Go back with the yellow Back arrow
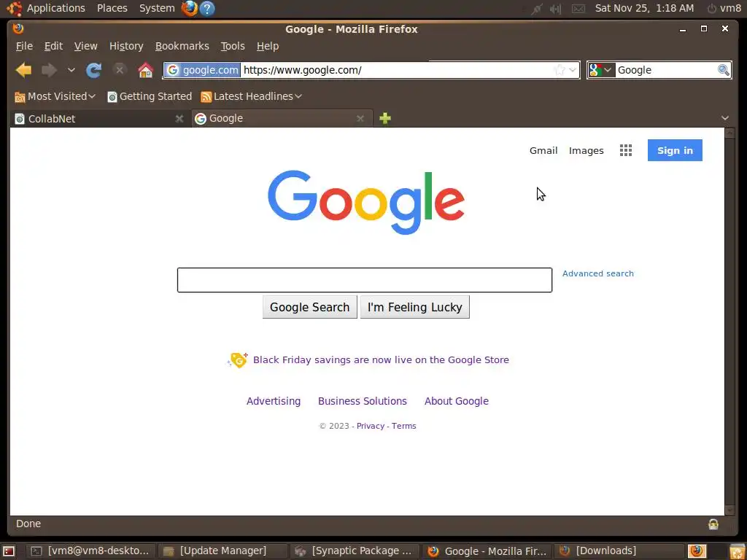Screen dimensions: 747x560 click(x=23, y=71)
